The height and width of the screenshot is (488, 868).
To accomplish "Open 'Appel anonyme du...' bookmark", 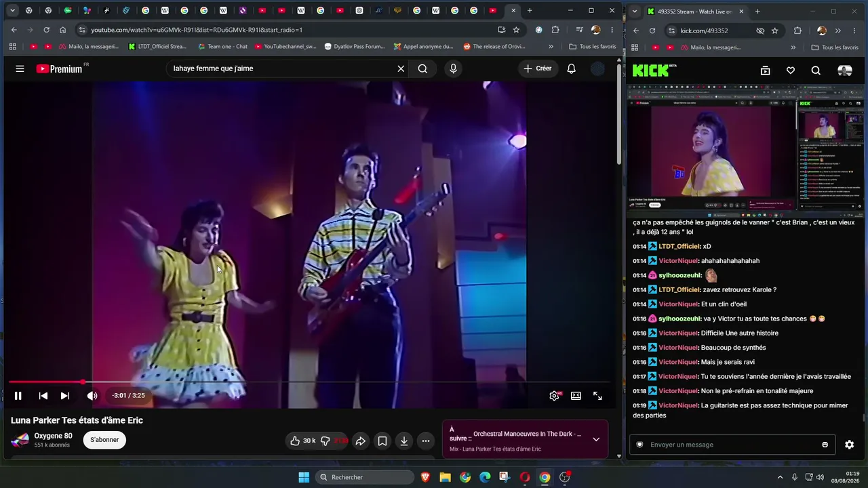I will pos(423,47).
